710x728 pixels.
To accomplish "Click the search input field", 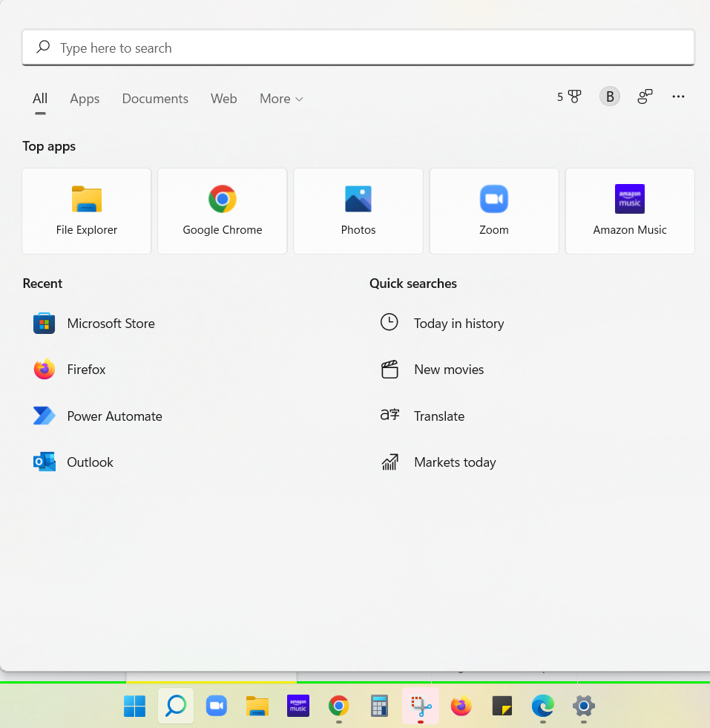I will click(x=356, y=47).
